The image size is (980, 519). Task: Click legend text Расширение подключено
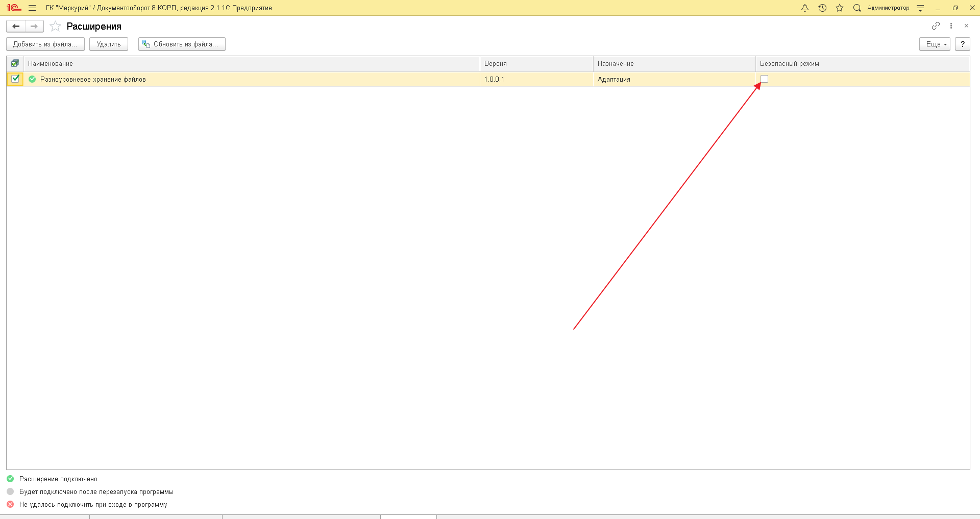(x=58, y=479)
